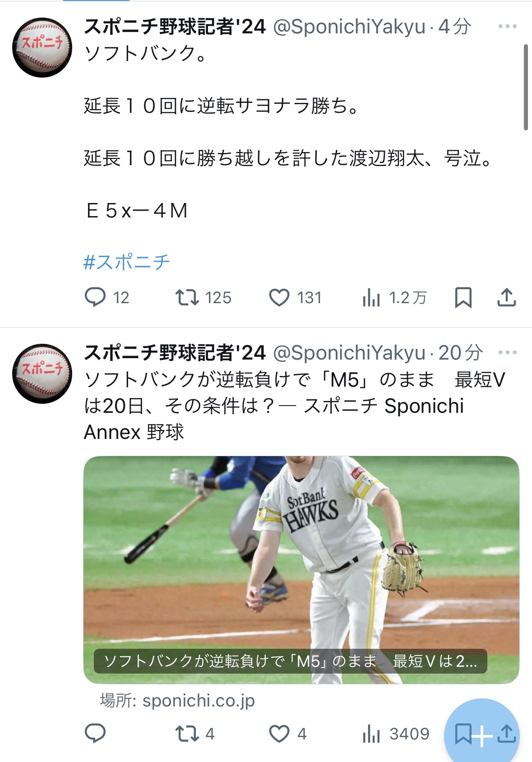Open profile avatar of second スポニチ tweet
The width and height of the screenshot is (532, 762).
pos(42,374)
